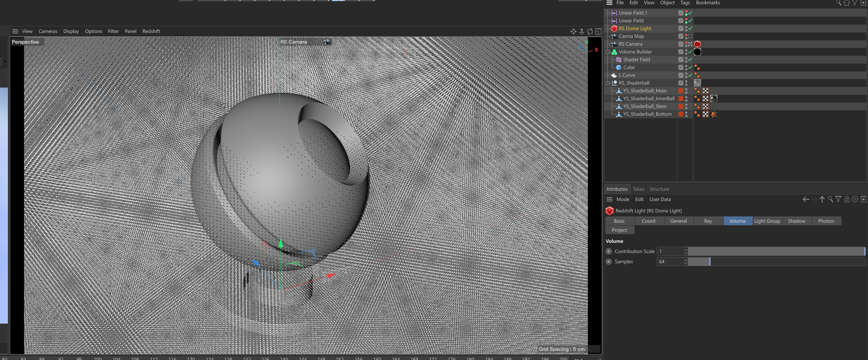
Task: Click the Attributes search icon
Action: click(830, 200)
